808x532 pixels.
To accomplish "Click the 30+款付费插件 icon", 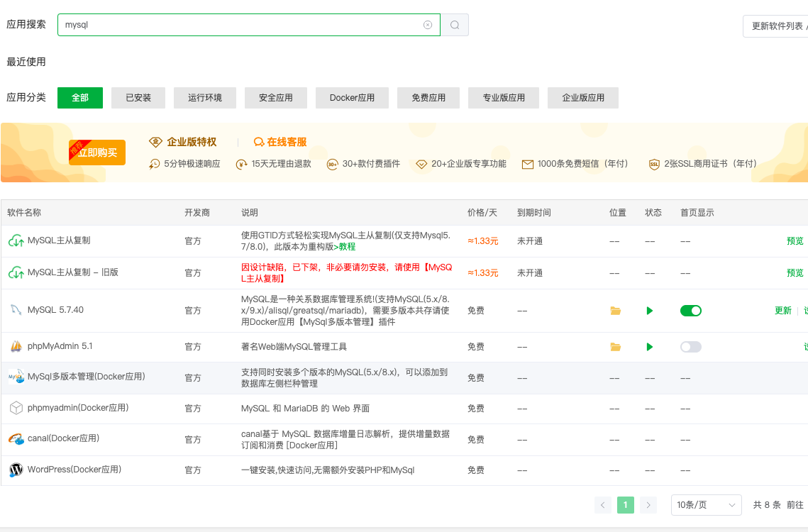I will pyautogui.click(x=333, y=165).
